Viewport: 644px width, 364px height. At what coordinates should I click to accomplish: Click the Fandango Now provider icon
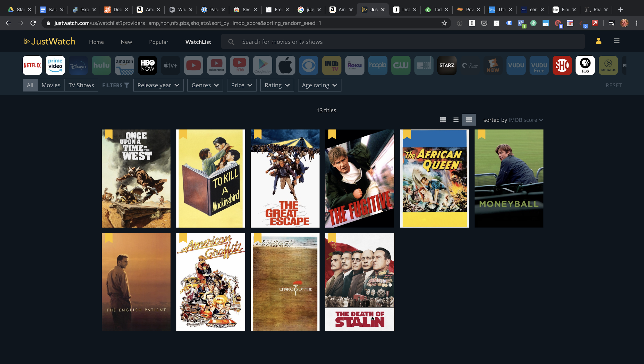[x=493, y=65]
